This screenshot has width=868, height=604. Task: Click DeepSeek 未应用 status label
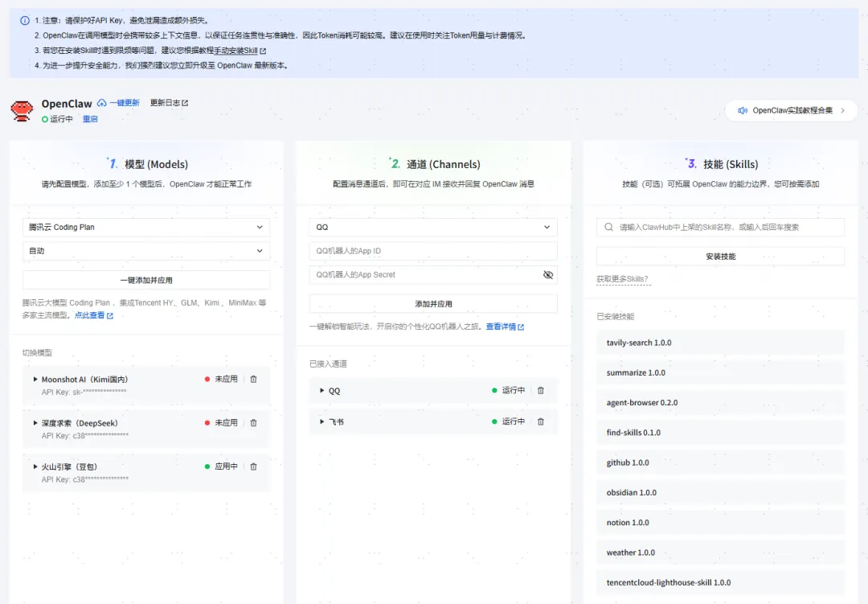tap(226, 423)
